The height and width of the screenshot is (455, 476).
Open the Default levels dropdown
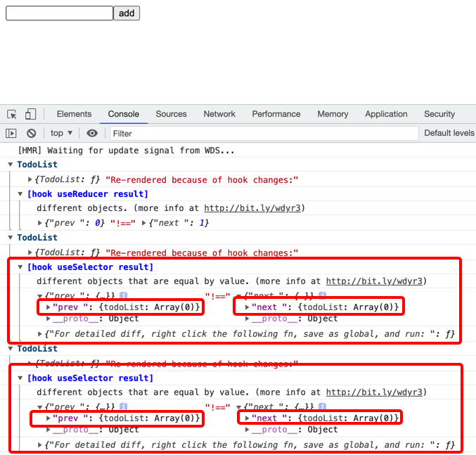[449, 133]
